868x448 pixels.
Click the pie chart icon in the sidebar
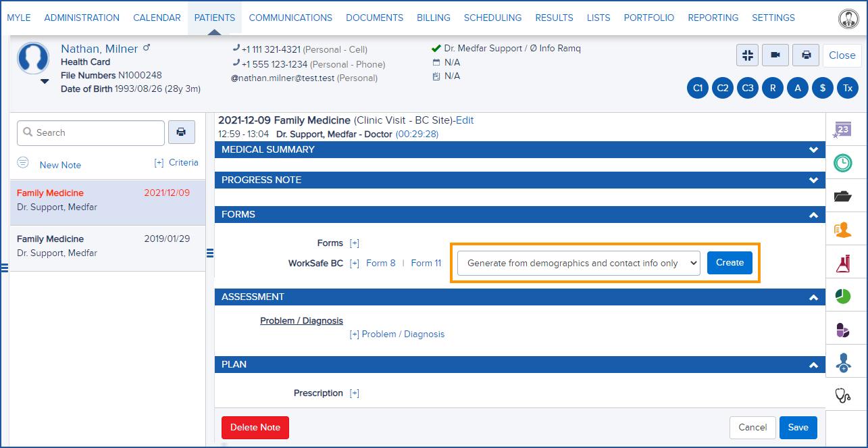click(x=843, y=296)
